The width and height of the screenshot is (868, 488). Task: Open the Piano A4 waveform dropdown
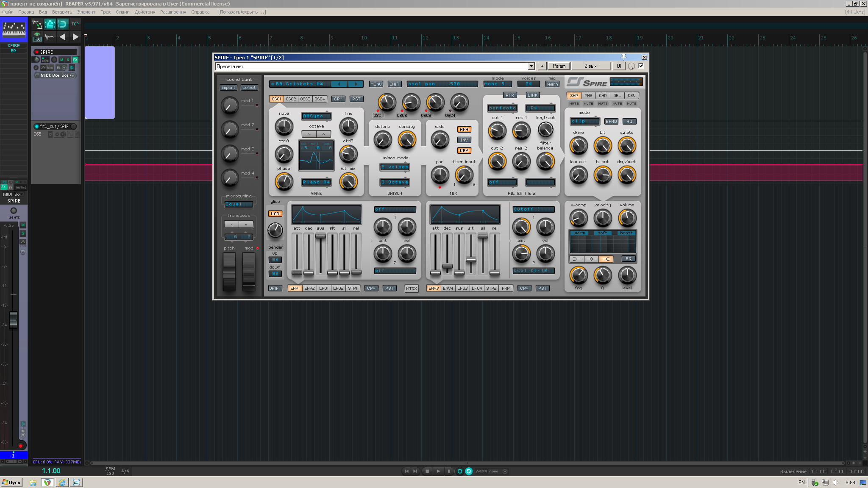pyautogui.click(x=316, y=182)
